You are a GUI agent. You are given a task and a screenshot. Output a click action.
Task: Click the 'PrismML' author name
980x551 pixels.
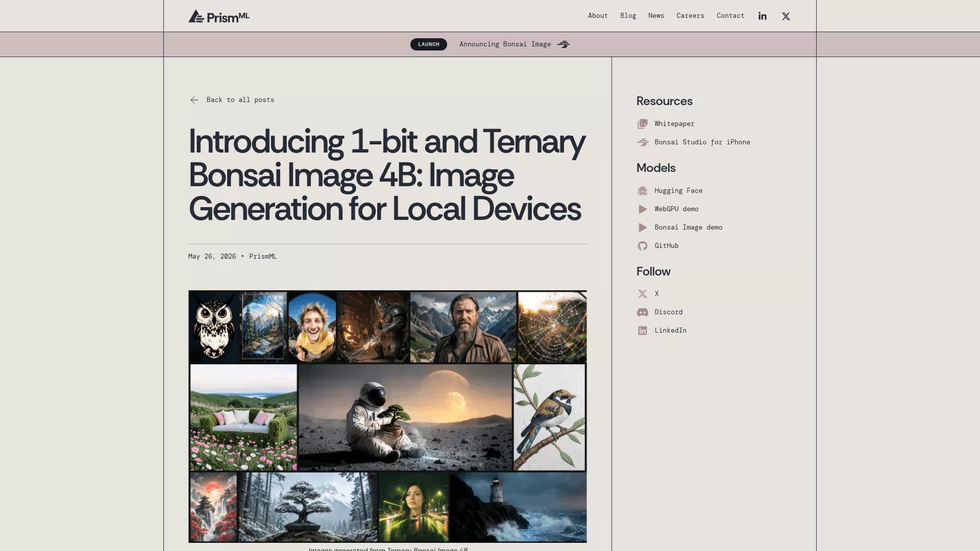[263, 257]
